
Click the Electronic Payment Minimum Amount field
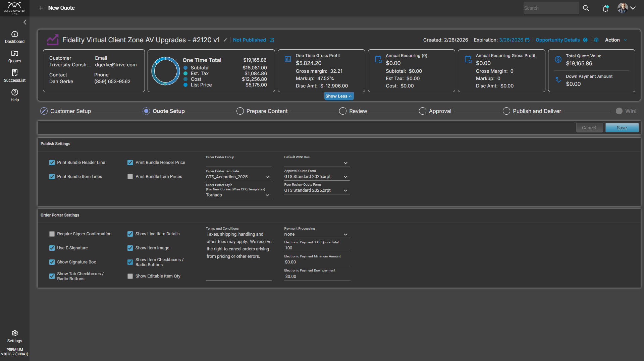(317, 262)
